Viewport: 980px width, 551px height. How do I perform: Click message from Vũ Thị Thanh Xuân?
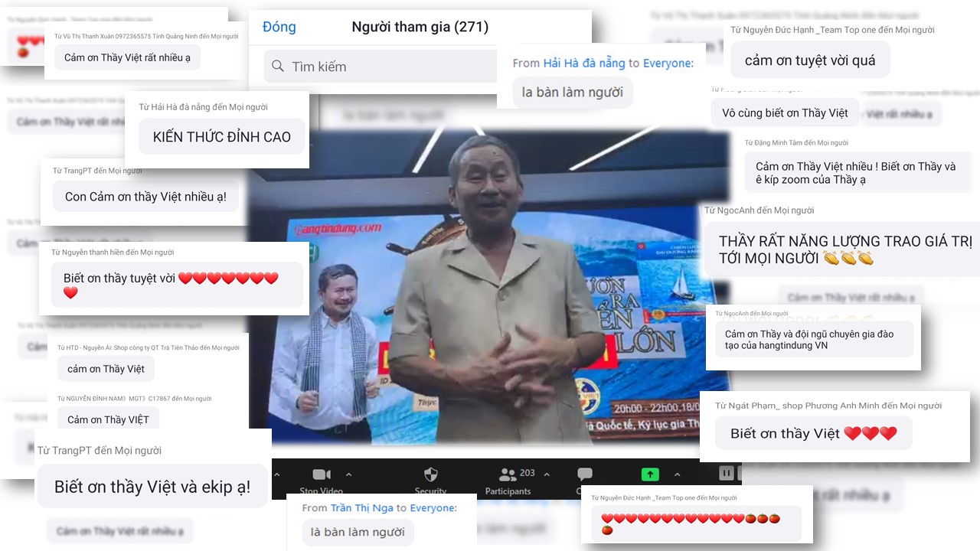coord(127,57)
